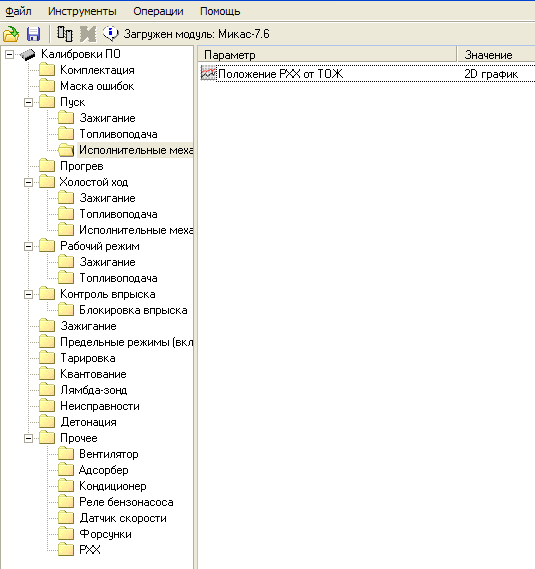Image resolution: width=535 pixels, height=569 pixels.
Task: Select Топливоподача under Рабочий режим
Action: point(118,278)
